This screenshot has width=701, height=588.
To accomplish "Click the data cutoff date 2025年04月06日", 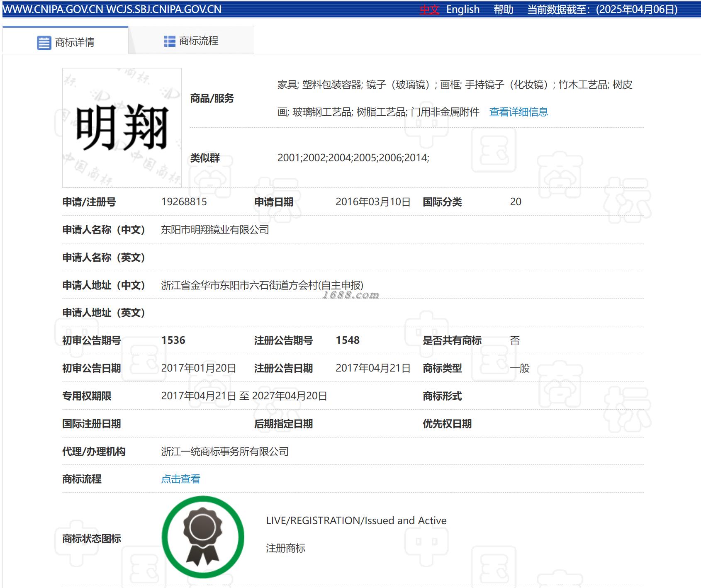I will pyautogui.click(x=637, y=10).
